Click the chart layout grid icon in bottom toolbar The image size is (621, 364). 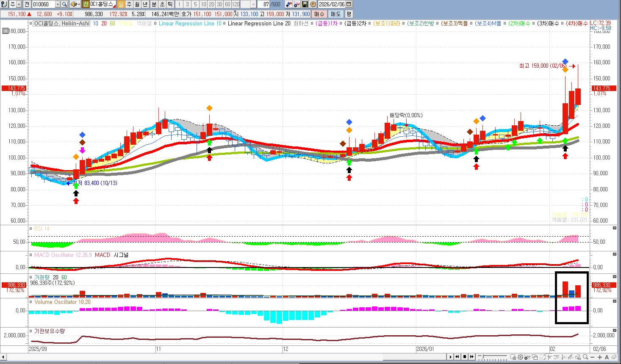pos(513,357)
